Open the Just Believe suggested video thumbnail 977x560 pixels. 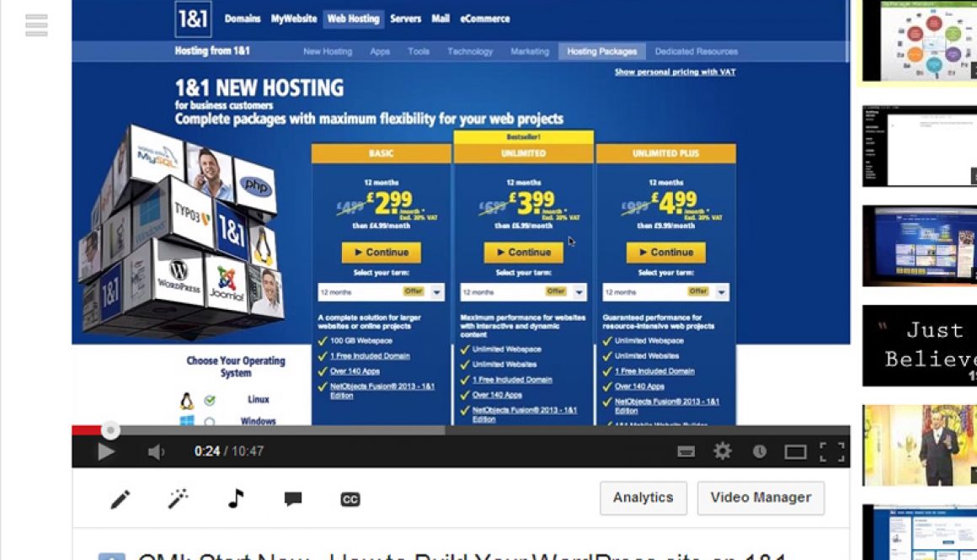(920, 346)
